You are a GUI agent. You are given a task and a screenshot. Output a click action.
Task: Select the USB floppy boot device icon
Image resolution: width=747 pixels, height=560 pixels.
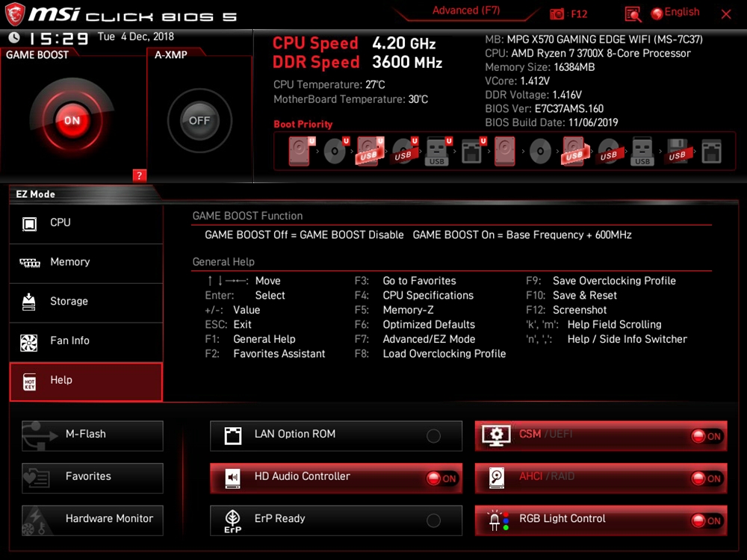tap(678, 151)
